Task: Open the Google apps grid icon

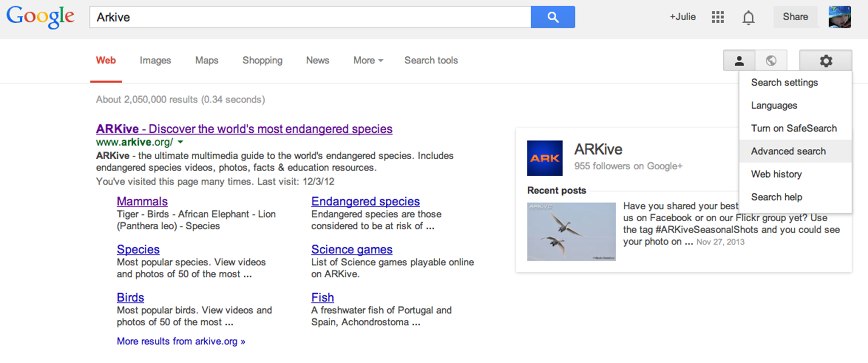Action: click(x=717, y=17)
